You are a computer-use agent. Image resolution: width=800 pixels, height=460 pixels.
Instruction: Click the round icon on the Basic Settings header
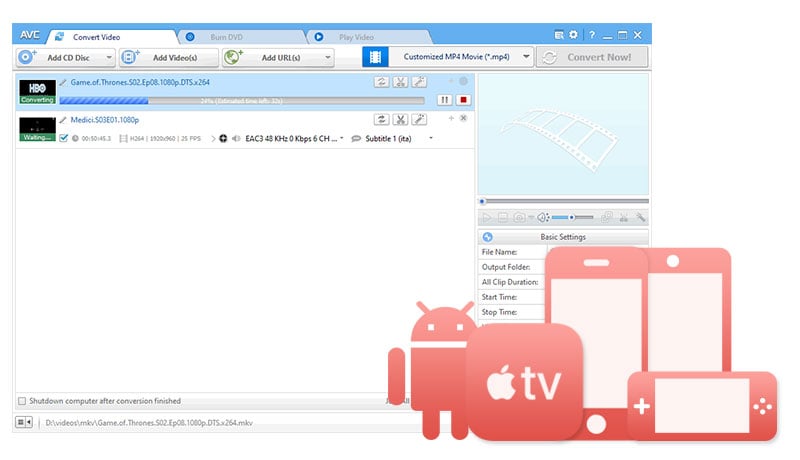[488, 237]
